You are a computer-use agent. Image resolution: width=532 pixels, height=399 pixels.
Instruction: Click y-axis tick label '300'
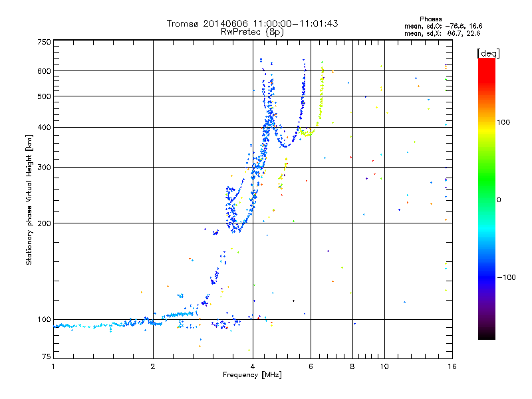coord(44,168)
